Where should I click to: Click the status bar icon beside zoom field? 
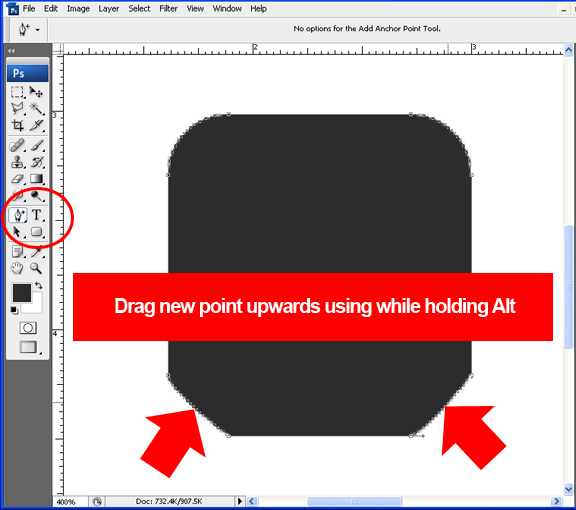[x=97, y=502]
